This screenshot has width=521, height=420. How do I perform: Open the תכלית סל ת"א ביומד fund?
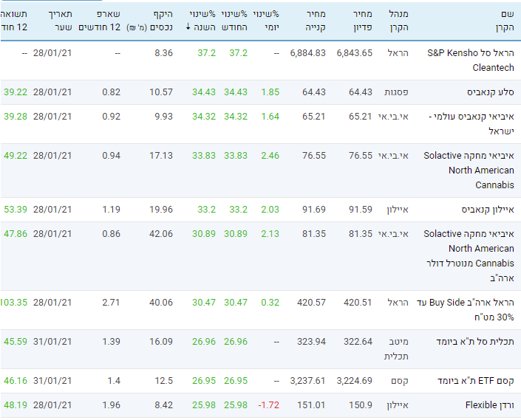pos(475,342)
